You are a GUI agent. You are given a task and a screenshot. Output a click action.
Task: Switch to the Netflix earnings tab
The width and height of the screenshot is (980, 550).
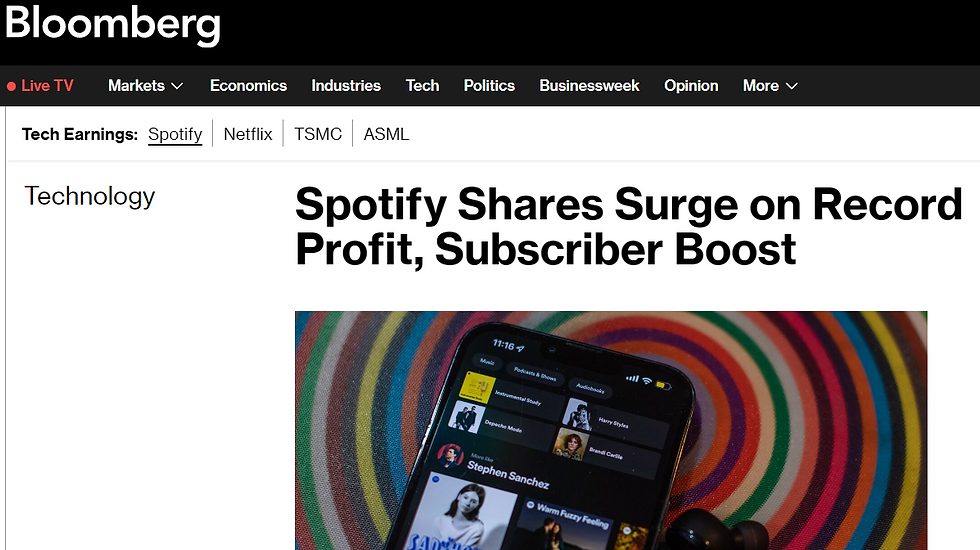click(248, 134)
